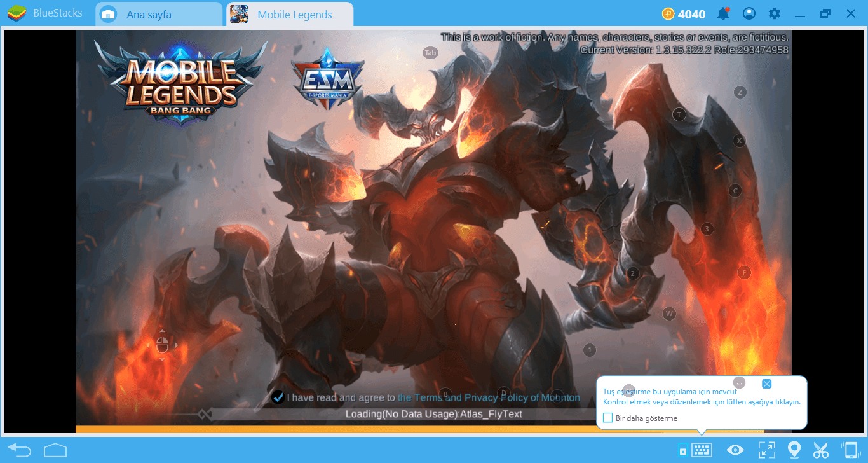Open the 4040 coin balance
Image resolution: width=868 pixels, height=463 pixels.
click(x=684, y=14)
